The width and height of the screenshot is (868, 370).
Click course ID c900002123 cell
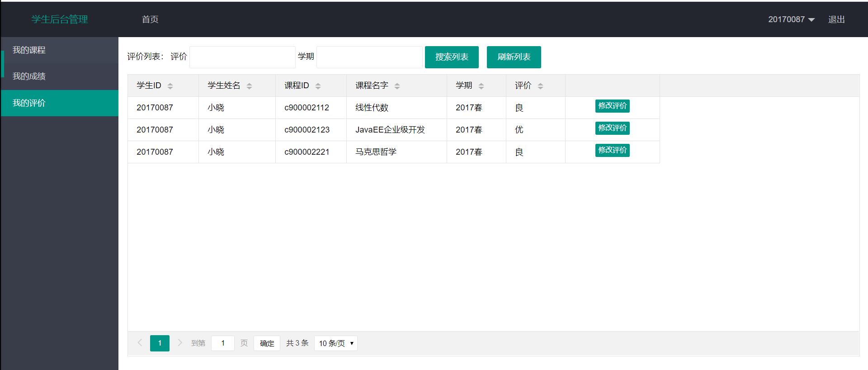click(x=311, y=130)
